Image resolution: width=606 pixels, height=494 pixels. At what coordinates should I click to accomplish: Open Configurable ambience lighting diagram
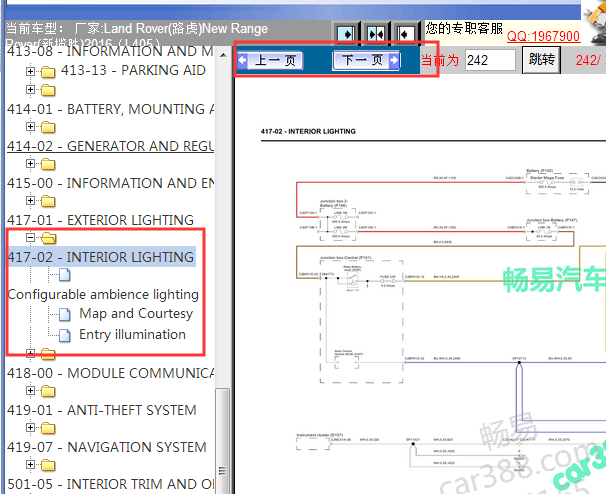click(103, 294)
